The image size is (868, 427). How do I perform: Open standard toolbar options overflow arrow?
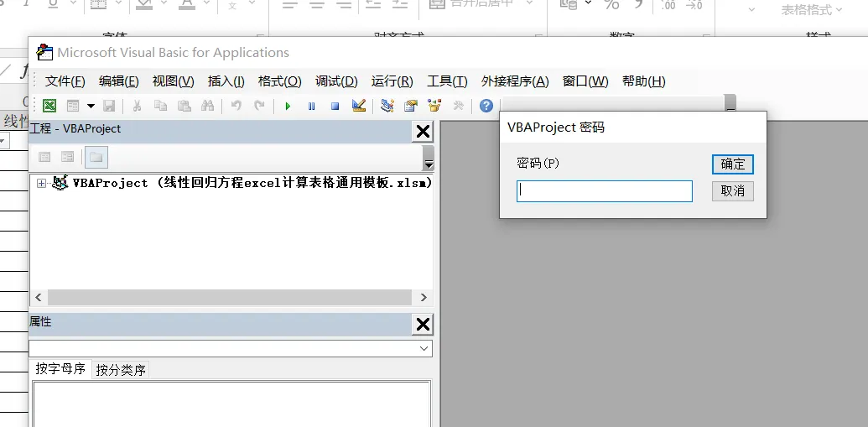730,103
